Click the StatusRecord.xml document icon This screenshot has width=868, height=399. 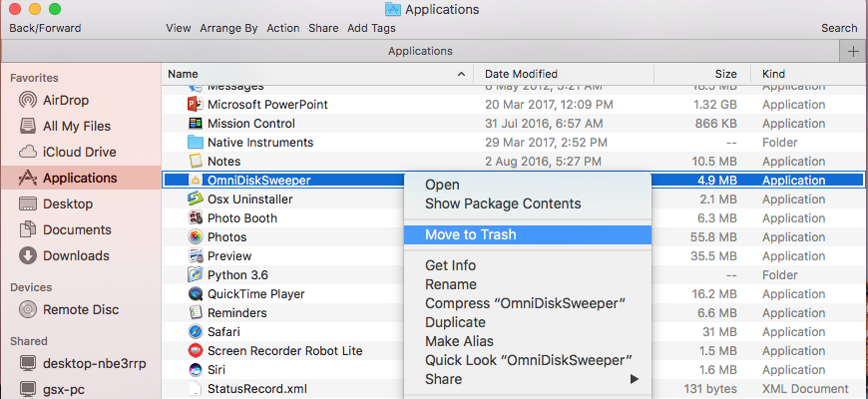(196, 389)
